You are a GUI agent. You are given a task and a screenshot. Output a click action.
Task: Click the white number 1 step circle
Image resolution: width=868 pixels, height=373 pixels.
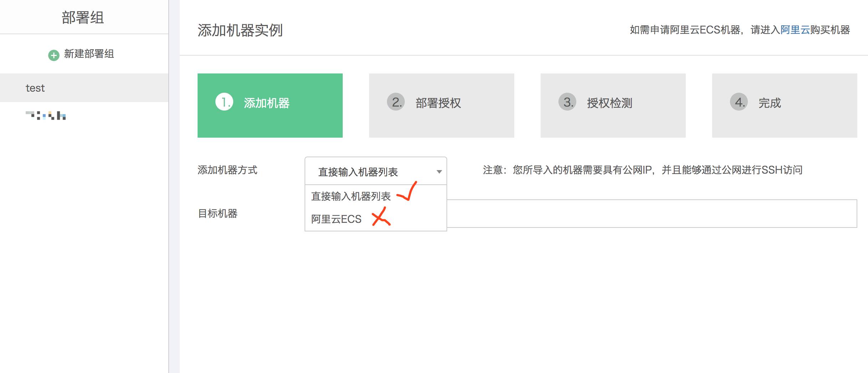[x=224, y=102]
